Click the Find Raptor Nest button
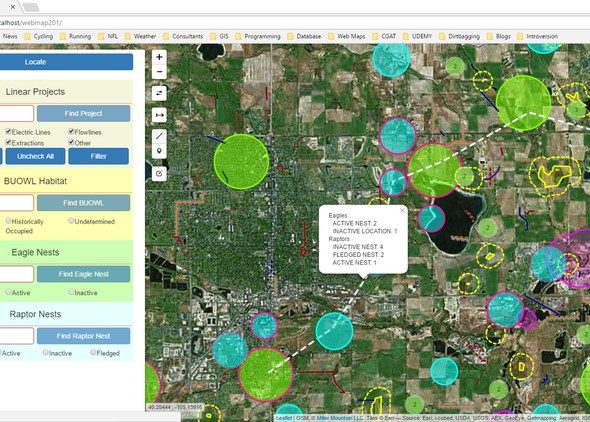The width and height of the screenshot is (590, 422). pyautogui.click(x=84, y=336)
